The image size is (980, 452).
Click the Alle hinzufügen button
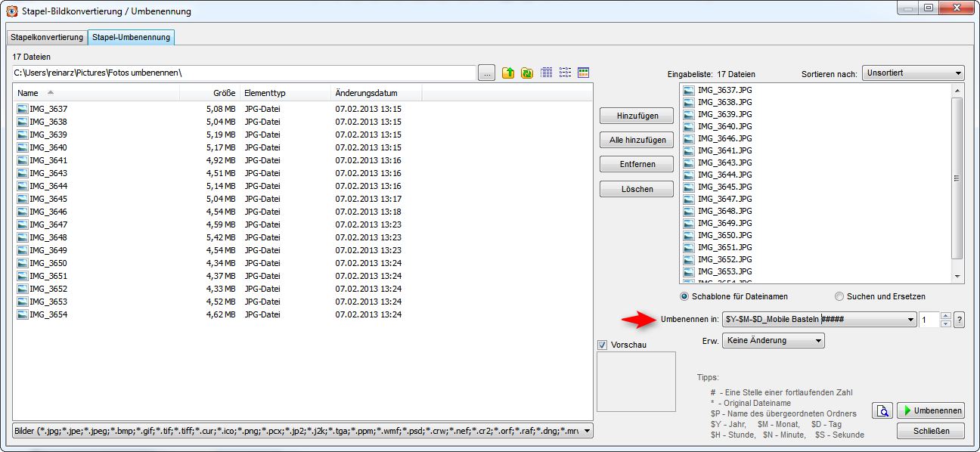coord(637,141)
